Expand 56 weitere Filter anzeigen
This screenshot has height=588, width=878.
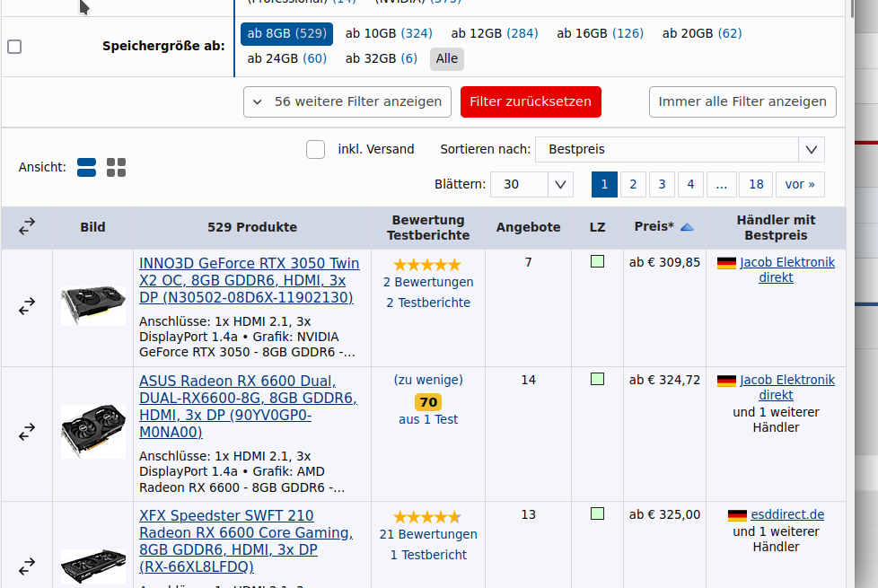[347, 102]
